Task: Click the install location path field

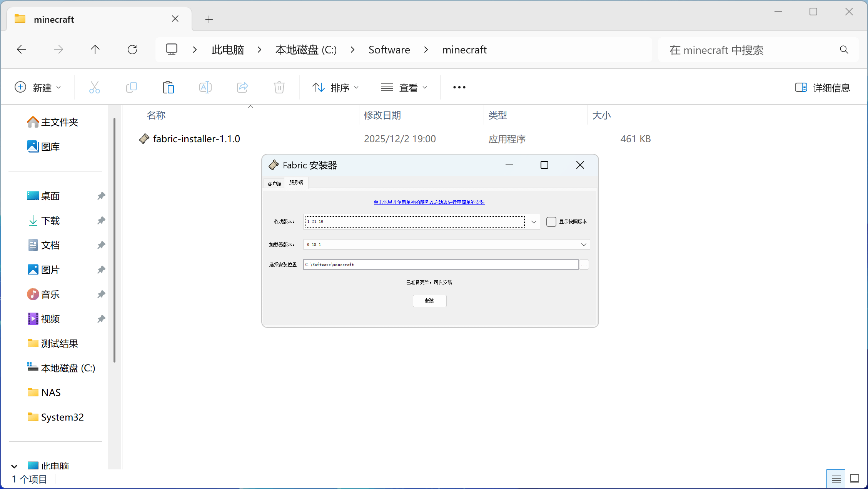Action: tap(440, 264)
